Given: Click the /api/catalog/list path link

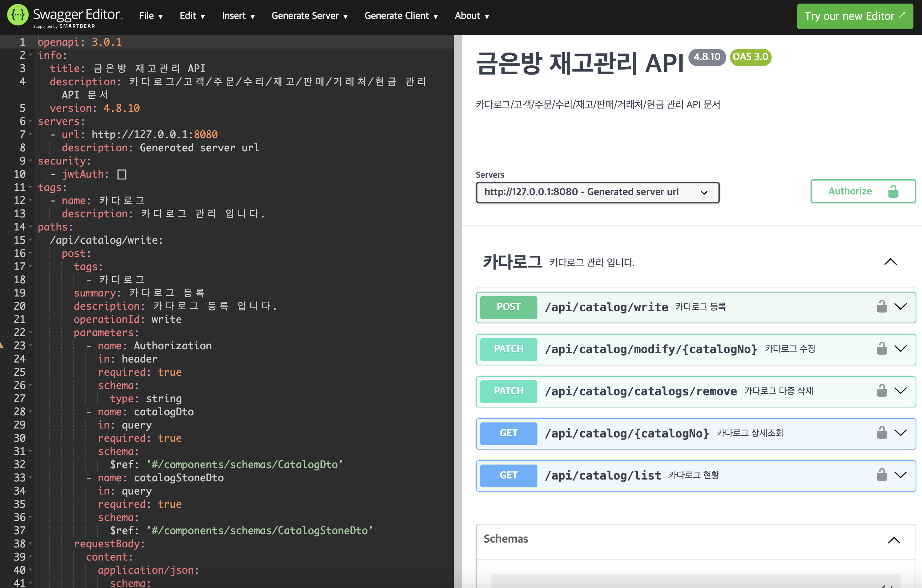Looking at the screenshot, I should pos(603,475).
